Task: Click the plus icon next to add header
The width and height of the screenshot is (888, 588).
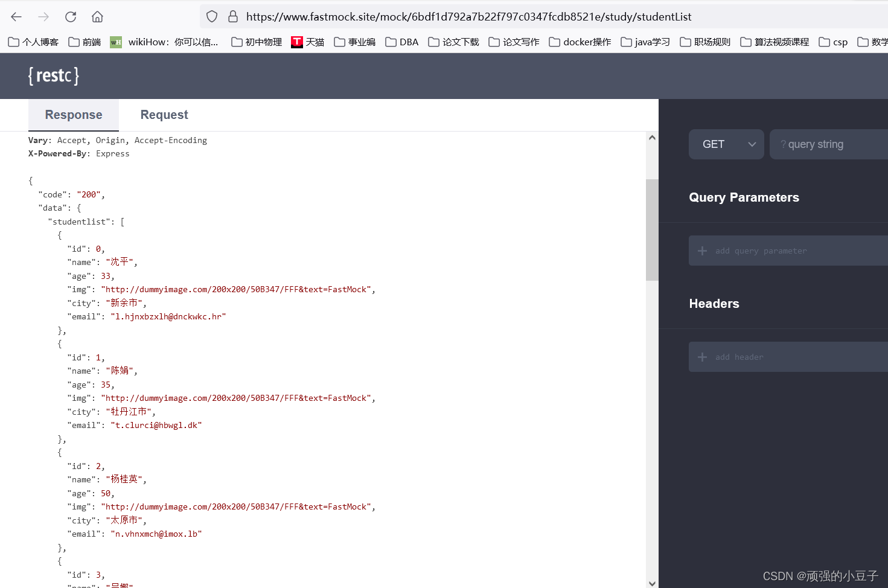Action: [702, 357]
